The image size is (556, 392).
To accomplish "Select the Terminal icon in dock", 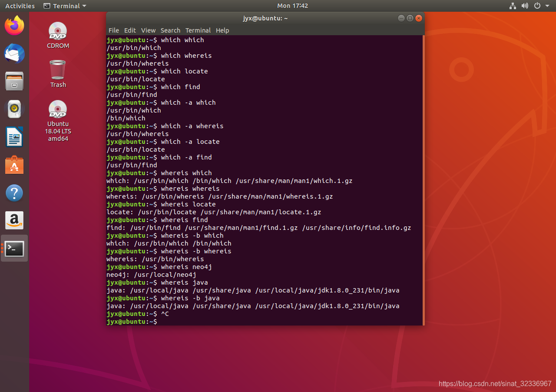I will (14, 249).
